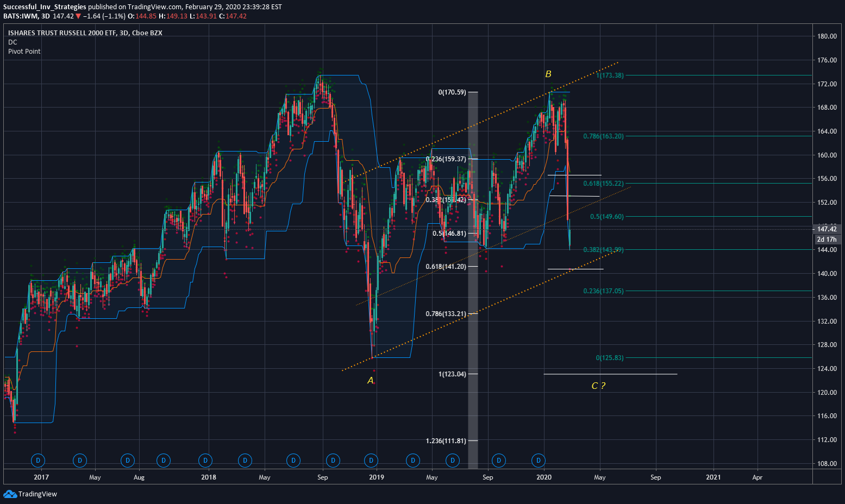Click the white Fib label 1(123.04)
This screenshot has height=504, width=845.
pos(452,374)
